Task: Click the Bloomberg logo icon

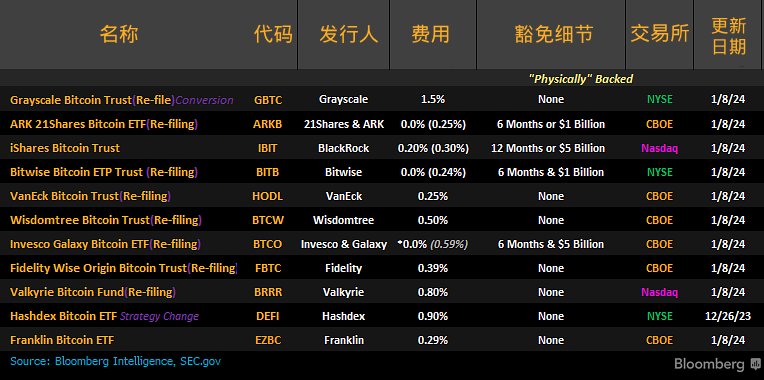Action: coord(755,363)
